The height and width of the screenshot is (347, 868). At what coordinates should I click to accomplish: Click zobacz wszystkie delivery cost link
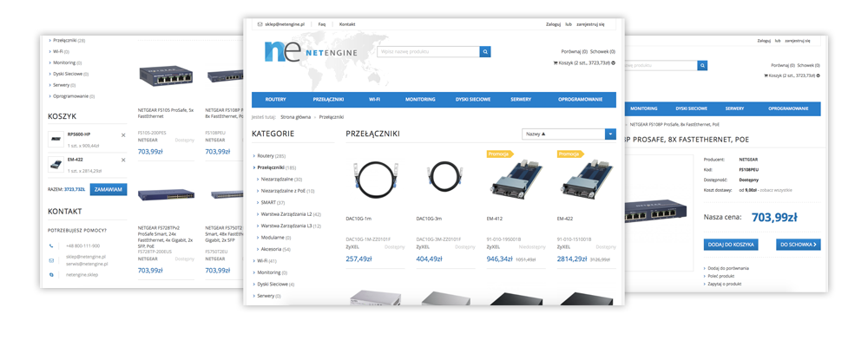(x=776, y=190)
